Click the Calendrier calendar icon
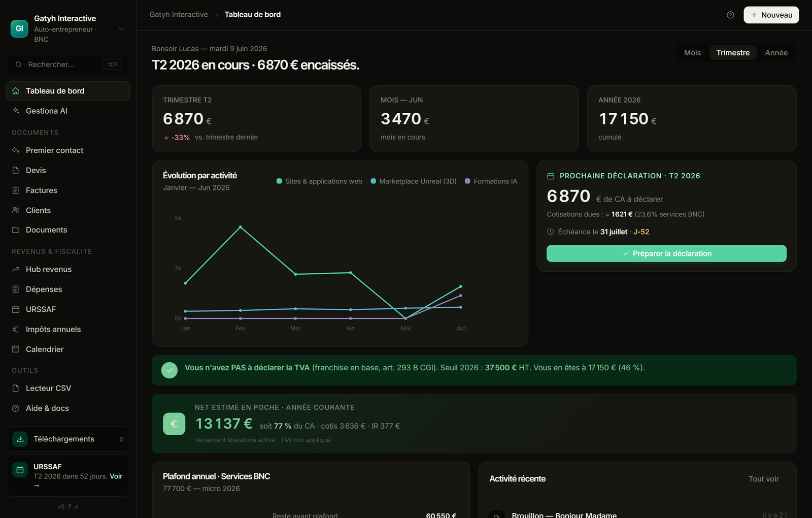 pyautogui.click(x=16, y=349)
